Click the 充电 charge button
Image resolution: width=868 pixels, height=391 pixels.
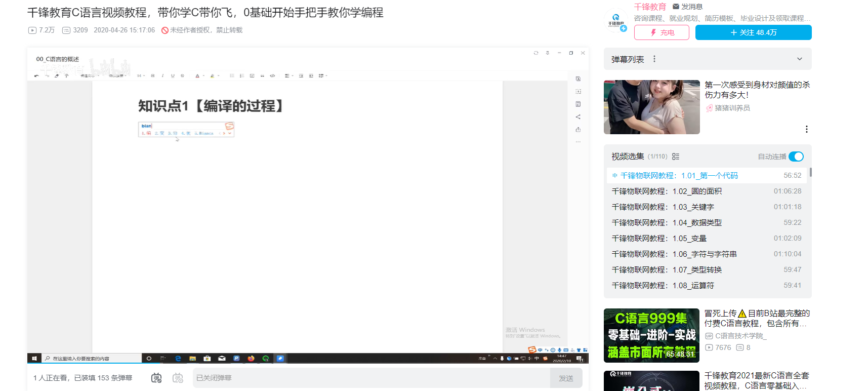coord(662,32)
